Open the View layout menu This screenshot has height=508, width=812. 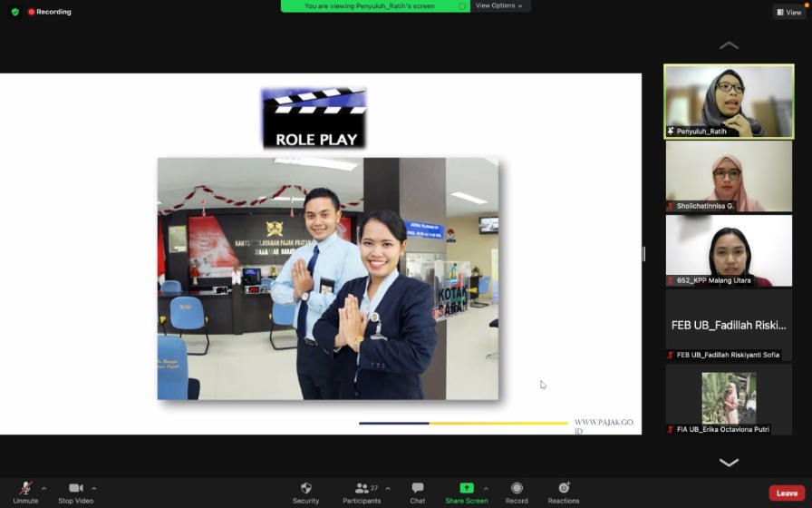(x=788, y=12)
